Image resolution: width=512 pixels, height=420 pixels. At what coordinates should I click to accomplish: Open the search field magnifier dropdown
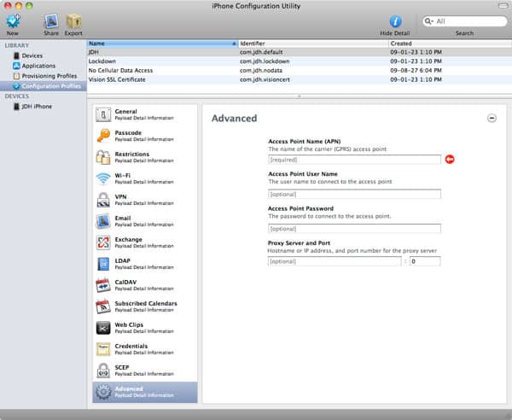tap(429, 21)
